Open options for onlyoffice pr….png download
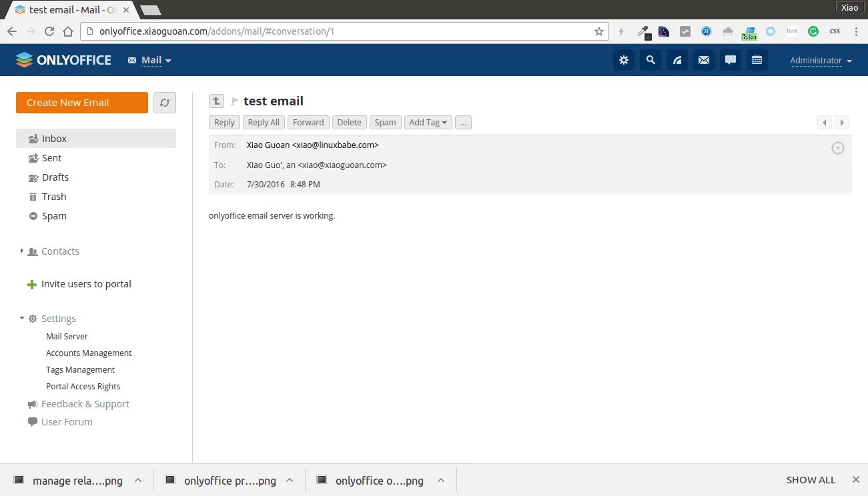The width and height of the screenshot is (868, 496). point(290,480)
